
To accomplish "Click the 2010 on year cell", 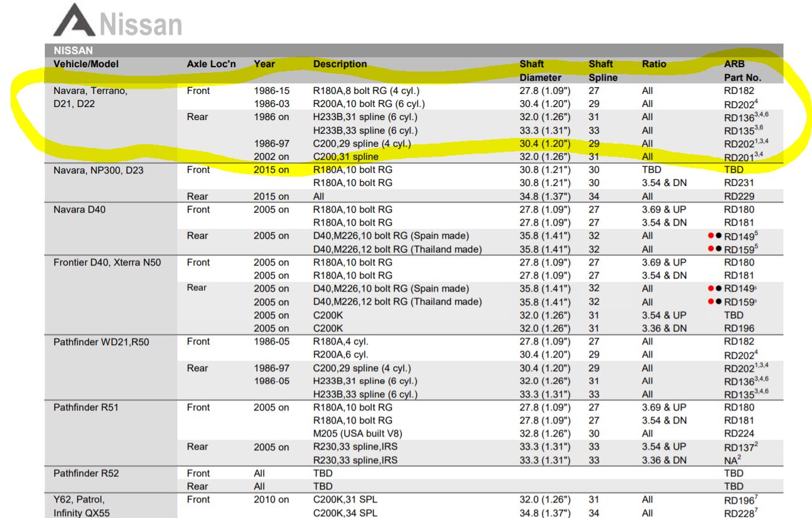I will [x=271, y=499].
